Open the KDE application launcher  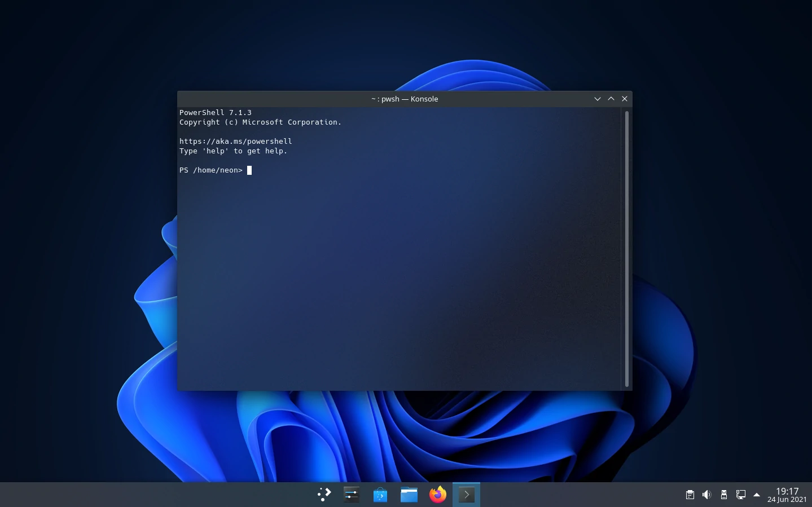(x=324, y=495)
